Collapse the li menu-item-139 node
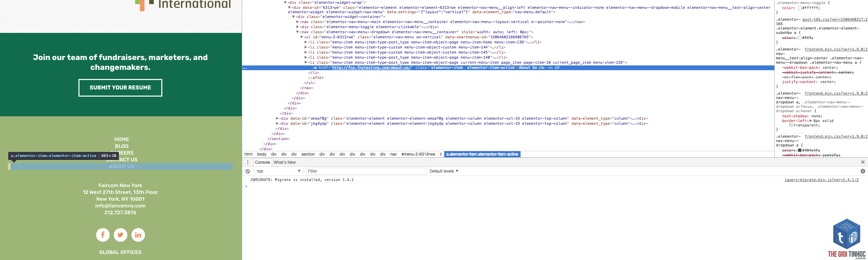The height and width of the screenshot is (260, 868). pyautogui.click(x=306, y=62)
